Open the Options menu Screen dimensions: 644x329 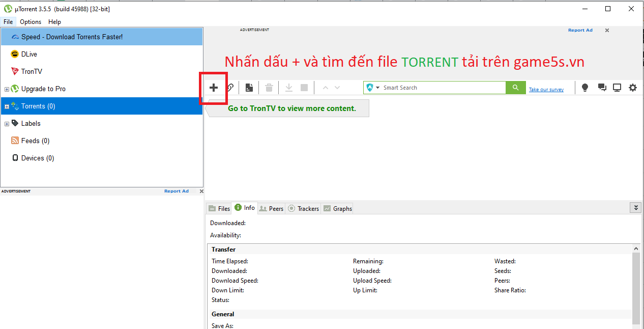coord(31,22)
